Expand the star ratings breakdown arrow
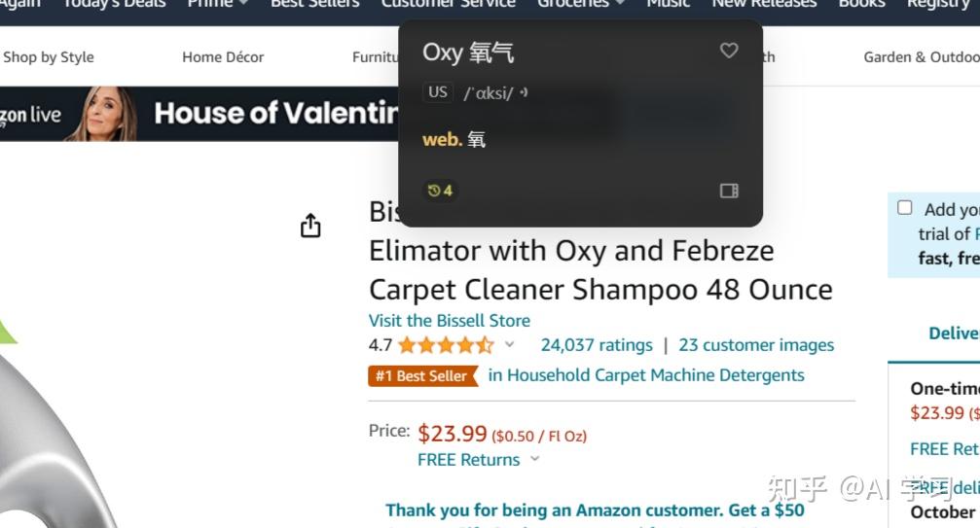The width and height of the screenshot is (980, 528). [x=509, y=345]
